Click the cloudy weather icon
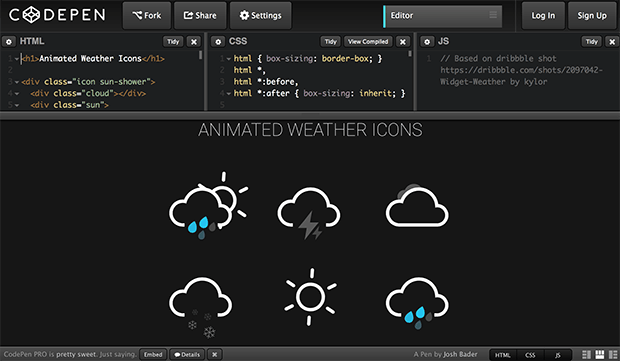 [417, 205]
